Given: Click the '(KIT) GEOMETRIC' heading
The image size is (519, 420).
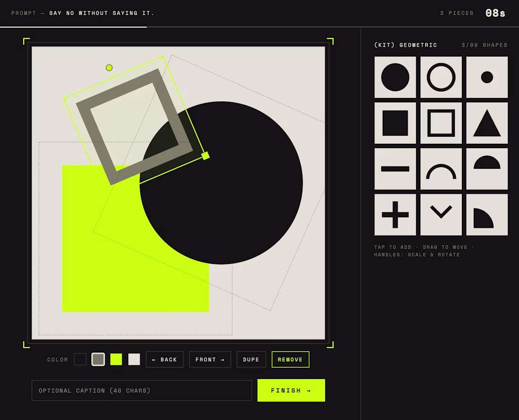Looking at the screenshot, I should click(405, 45).
